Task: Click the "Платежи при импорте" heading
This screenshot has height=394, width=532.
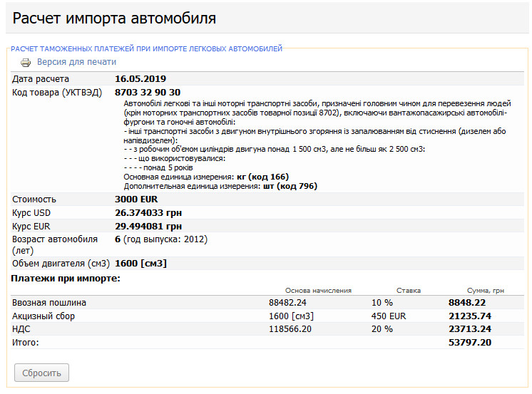Action: [x=66, y=277]
